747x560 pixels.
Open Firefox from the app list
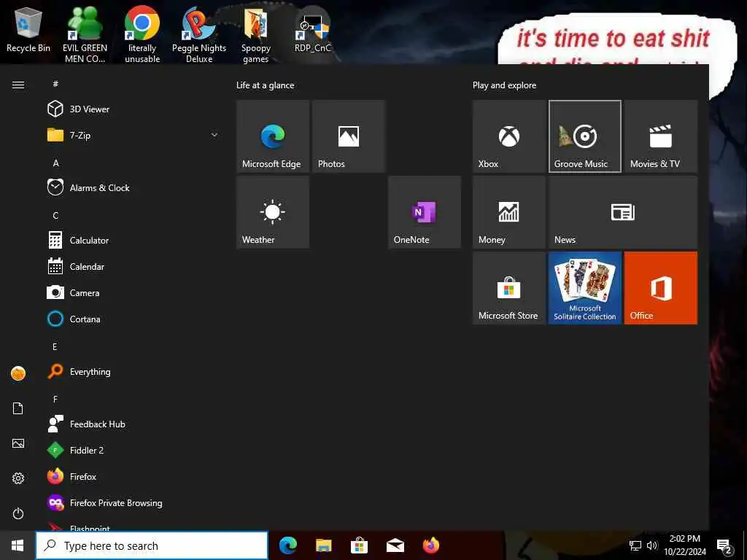click(133, 476)
